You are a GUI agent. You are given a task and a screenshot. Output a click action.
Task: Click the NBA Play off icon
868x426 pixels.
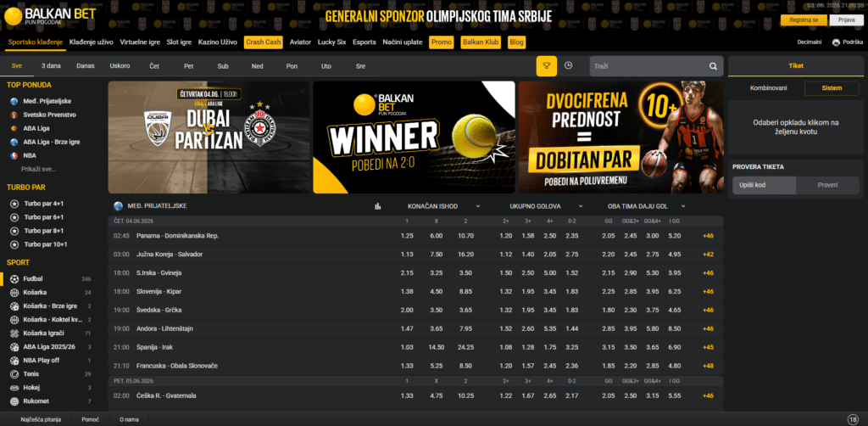[x=14, y=361]
